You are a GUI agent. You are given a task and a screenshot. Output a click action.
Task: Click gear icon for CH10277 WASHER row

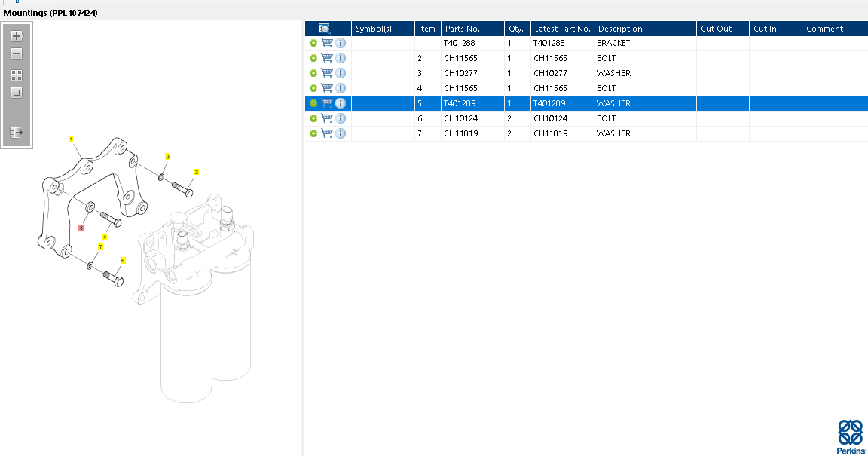click(313, 73)
